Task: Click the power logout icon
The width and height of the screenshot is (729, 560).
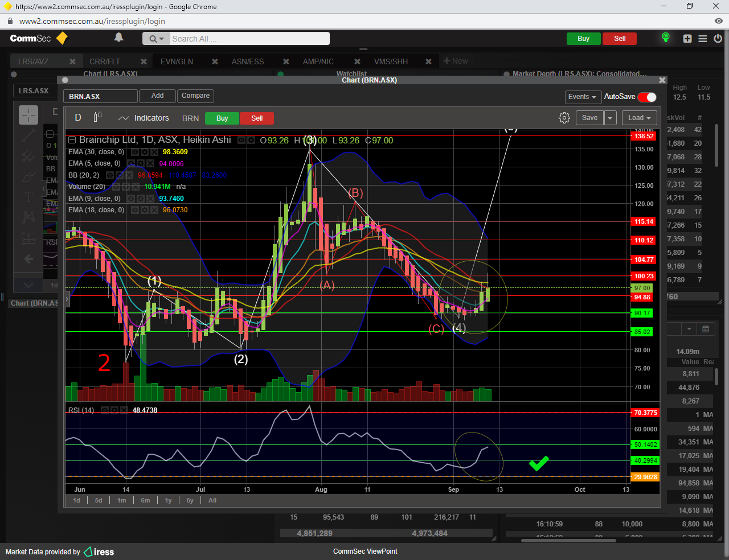Action: point(718,39)
